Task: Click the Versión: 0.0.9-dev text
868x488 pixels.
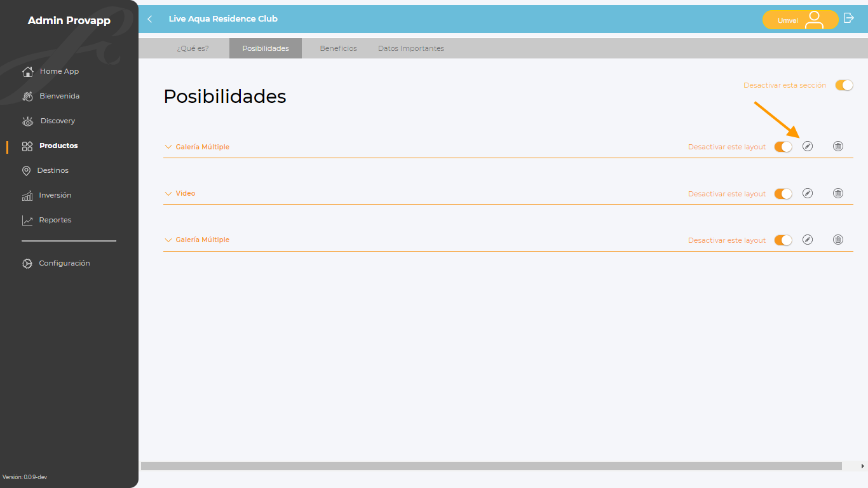Action: pos(25,477)
